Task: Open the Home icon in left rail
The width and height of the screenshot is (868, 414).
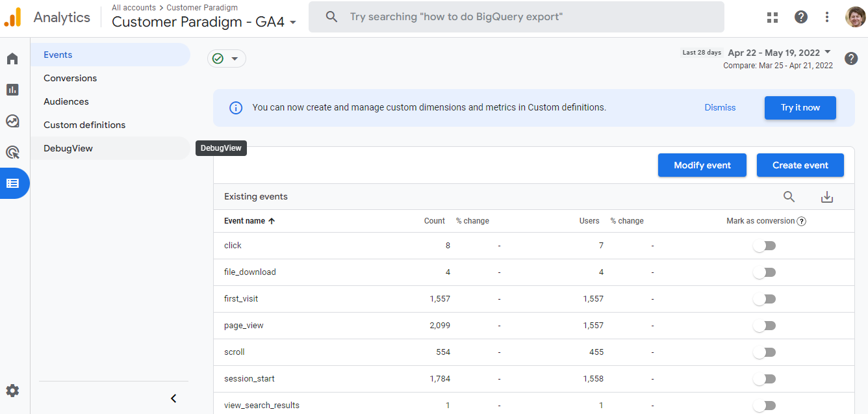Action: pyautogui.click(x=12, y=59)
